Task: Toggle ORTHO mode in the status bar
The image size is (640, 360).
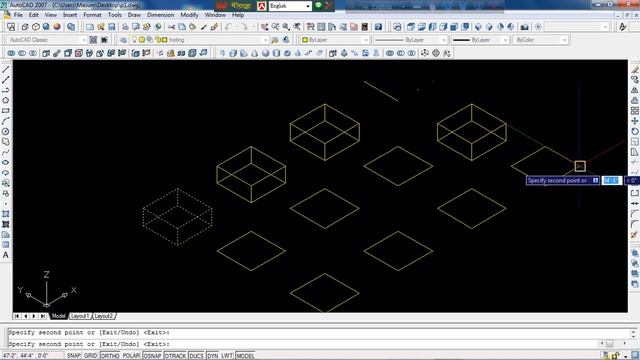Action: [110, 356]
